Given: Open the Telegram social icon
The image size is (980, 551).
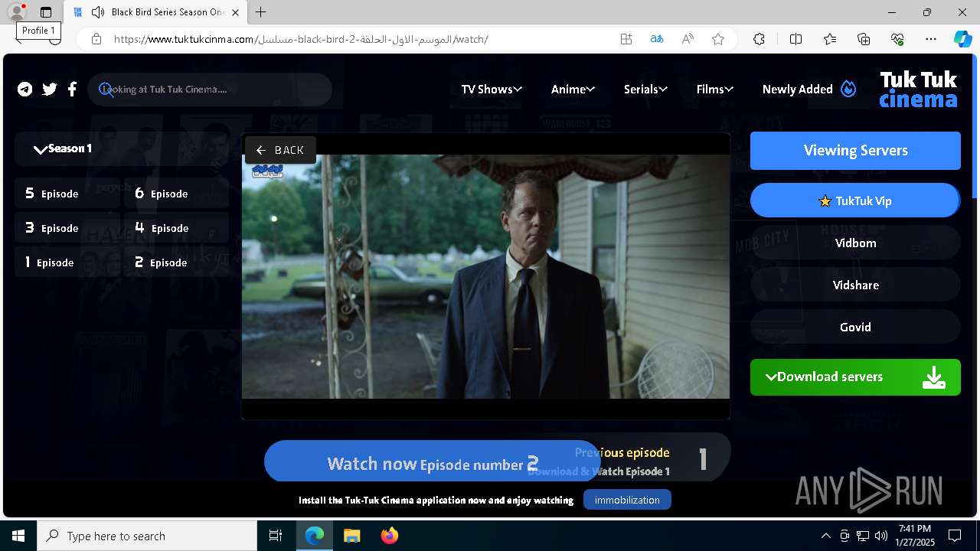Looking at the screenshot, I should (x=25, y=90).
